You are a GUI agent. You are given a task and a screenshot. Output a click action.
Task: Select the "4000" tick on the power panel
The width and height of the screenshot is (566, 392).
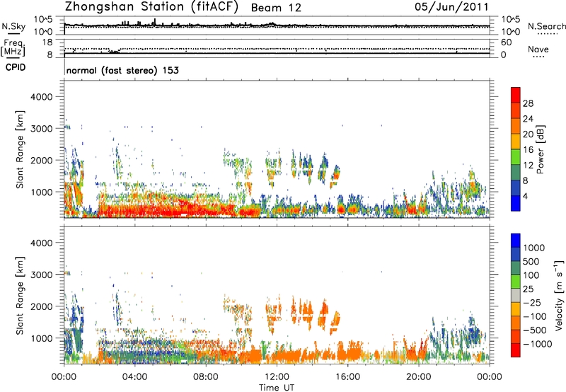pyautogui.click(x=41, y=97)
